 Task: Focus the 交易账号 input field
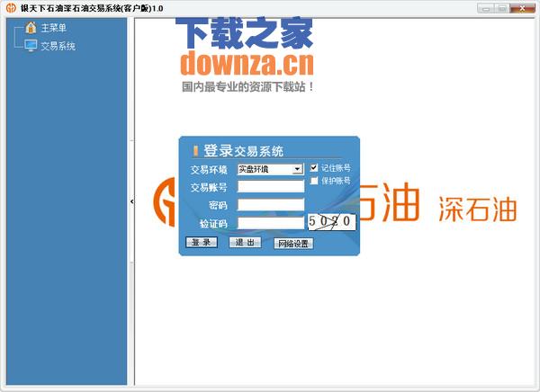[271, 186]
